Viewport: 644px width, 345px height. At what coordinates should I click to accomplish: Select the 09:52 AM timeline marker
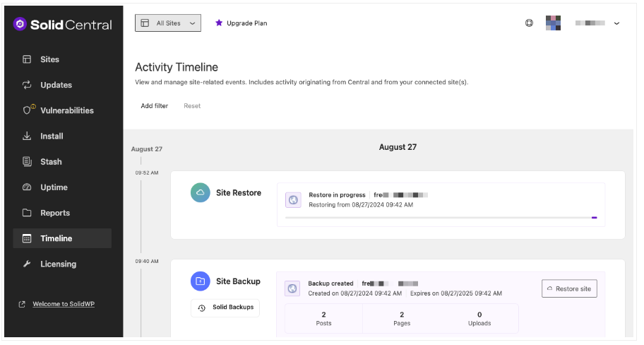pos(147,173)
